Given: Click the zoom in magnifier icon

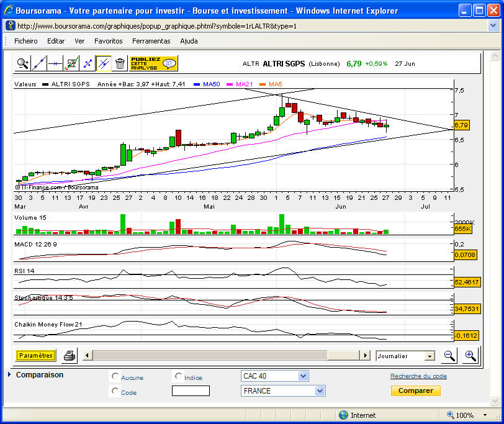Looking at the screenshot, I should (x=470, y=356).
